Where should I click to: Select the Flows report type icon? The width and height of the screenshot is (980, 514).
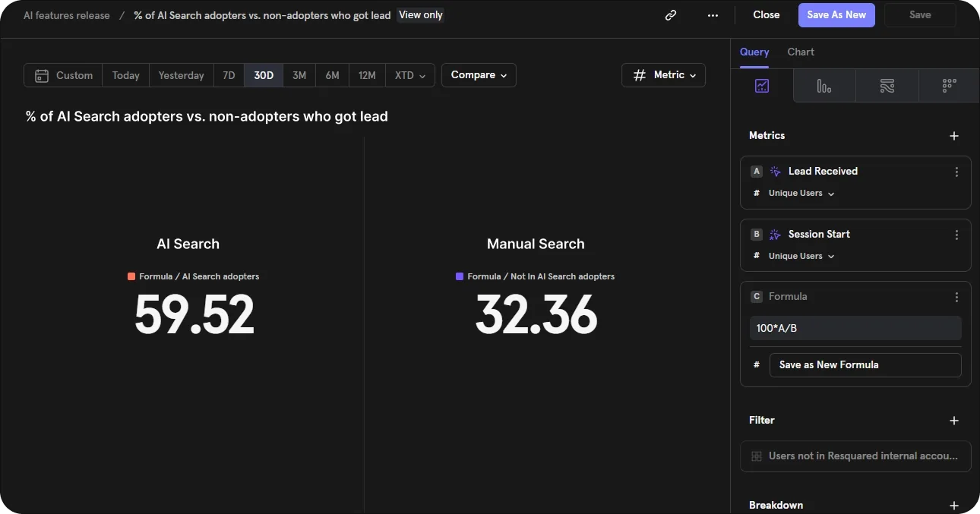click(x=887, y=86)
